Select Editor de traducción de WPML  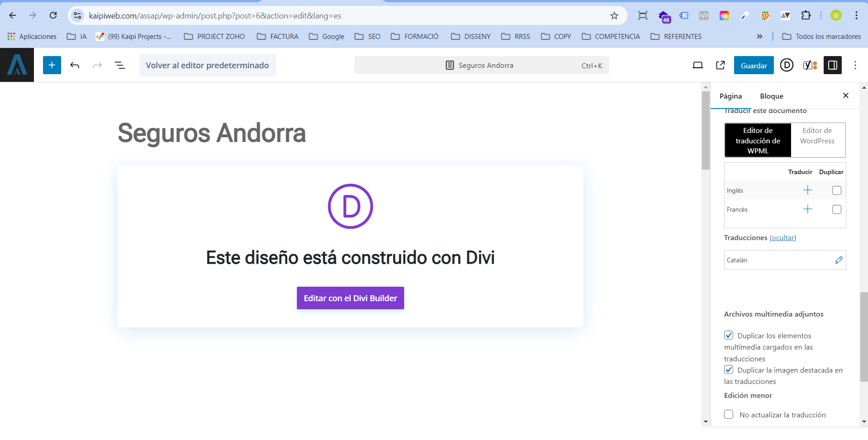pyautogui.click(x=758, y=140)
